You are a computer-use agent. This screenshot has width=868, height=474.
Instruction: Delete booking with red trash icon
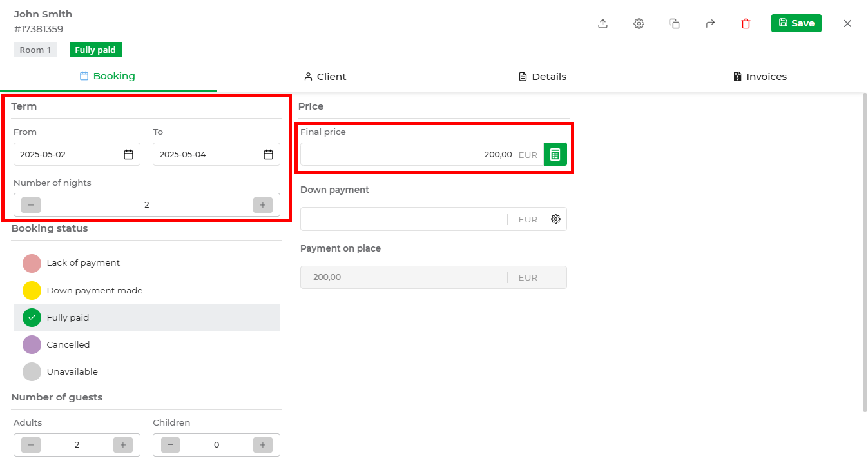coord(746,23)
